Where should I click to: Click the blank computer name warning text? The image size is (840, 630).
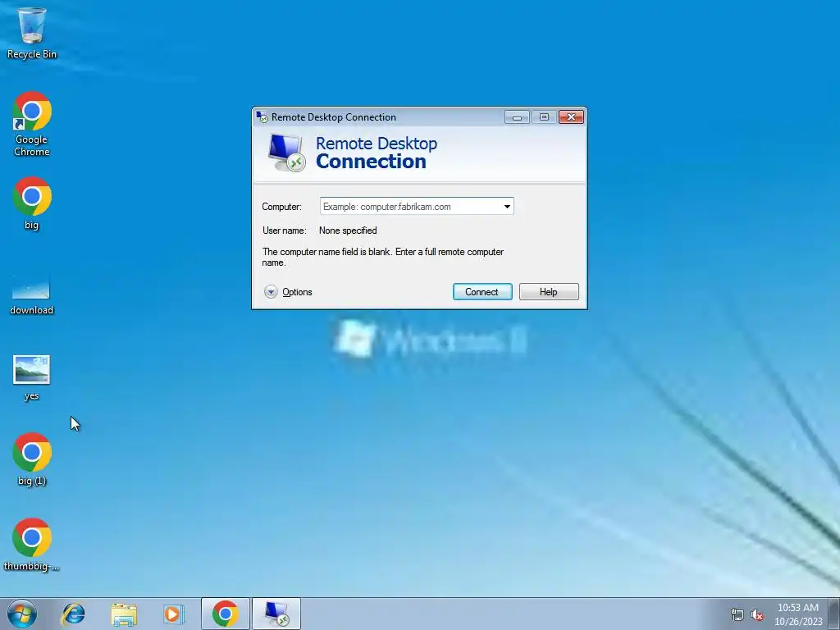coord(382,257)
